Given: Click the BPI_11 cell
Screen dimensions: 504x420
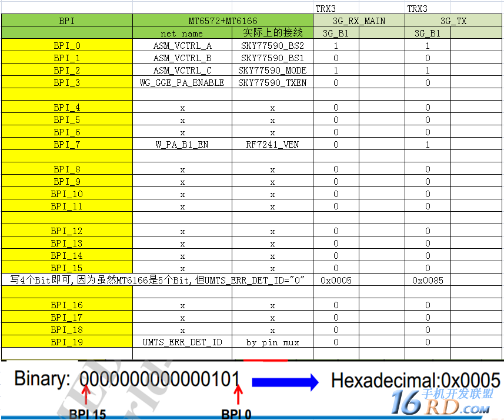Looking at the screenshot, I should (x=67, y=206).
